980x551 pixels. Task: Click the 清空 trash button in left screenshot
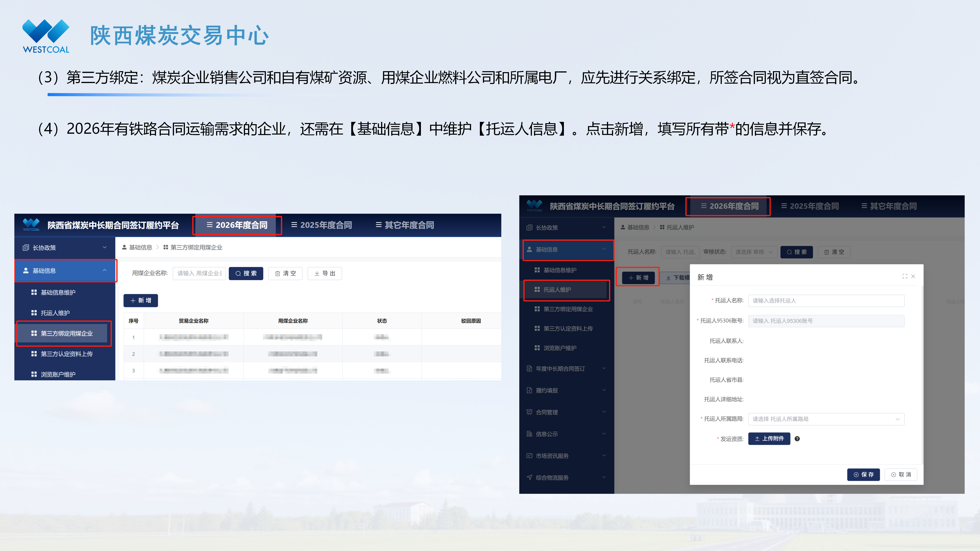click(285, 273)
